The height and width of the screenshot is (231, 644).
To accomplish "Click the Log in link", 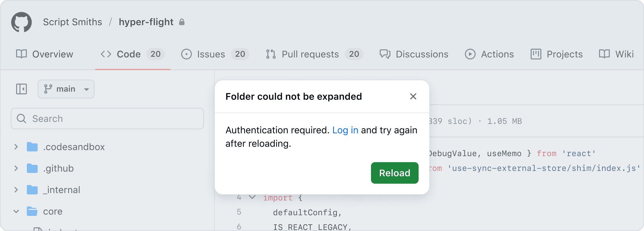I will click(x=345, y=130).
